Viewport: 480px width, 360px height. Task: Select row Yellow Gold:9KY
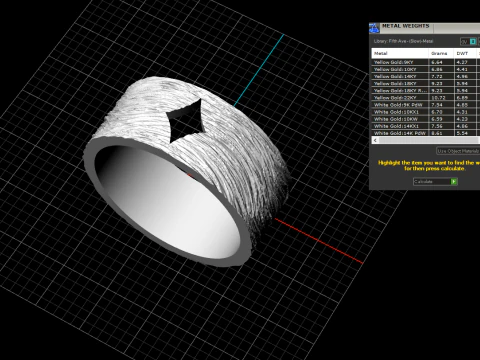426,62
